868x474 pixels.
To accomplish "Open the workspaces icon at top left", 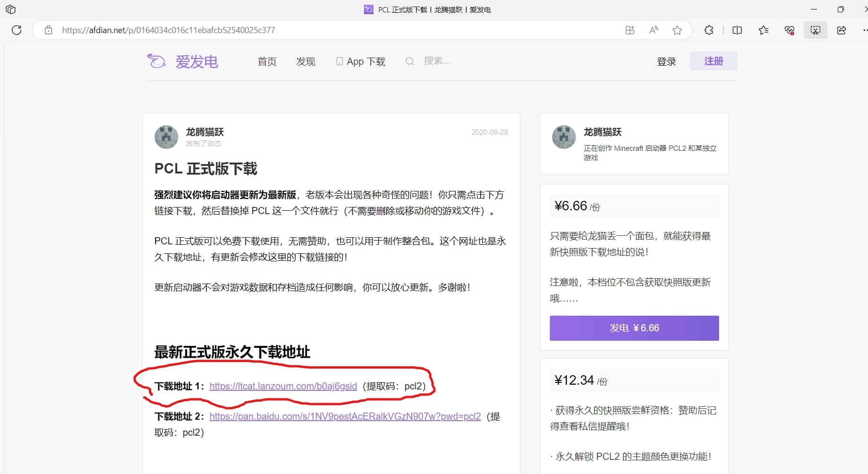I will point(10,9).
